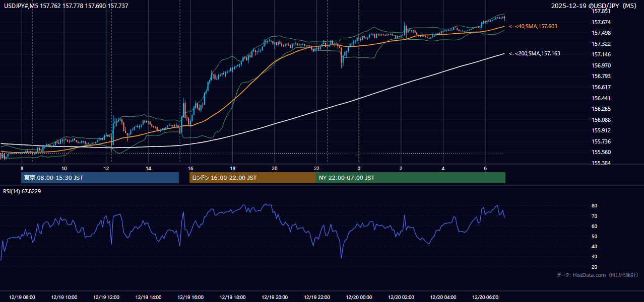Viewport: 644px width, 302px height.
Task: Click the RSI axis level 40
Action: 595,246
